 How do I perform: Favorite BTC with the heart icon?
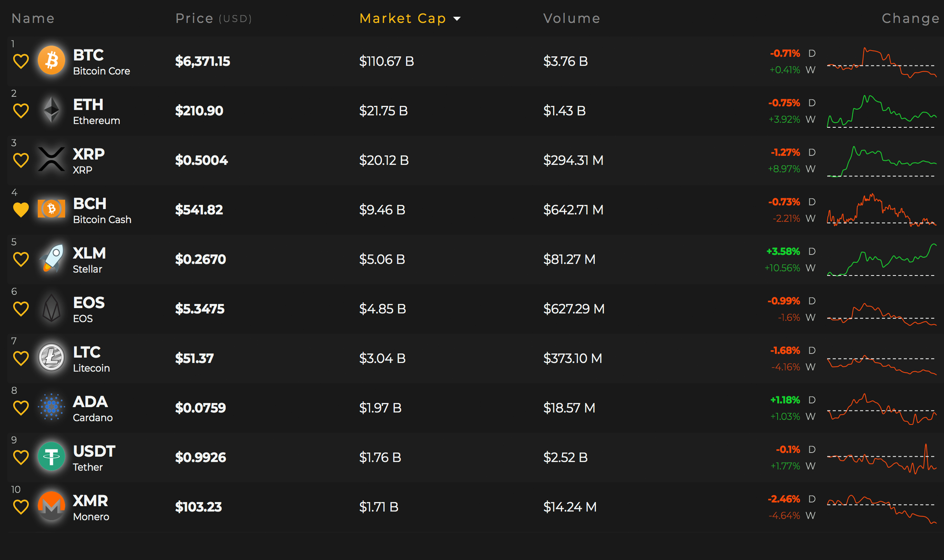click(21, 61)
